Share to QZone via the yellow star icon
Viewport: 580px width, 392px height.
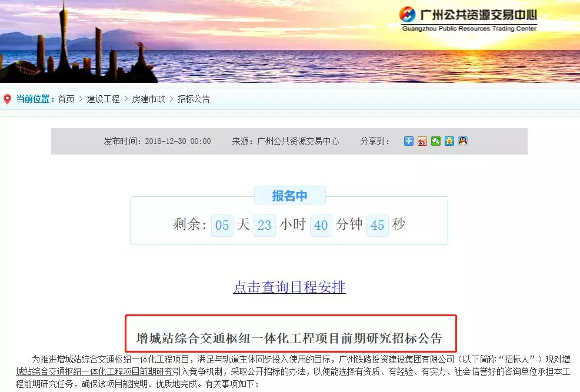point(449,141)
